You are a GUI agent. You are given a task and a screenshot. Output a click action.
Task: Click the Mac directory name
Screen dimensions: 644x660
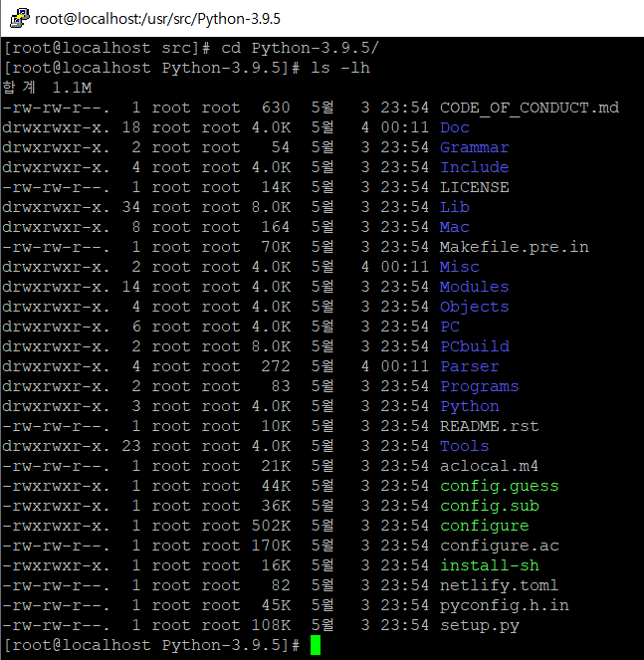coord(455,227)
